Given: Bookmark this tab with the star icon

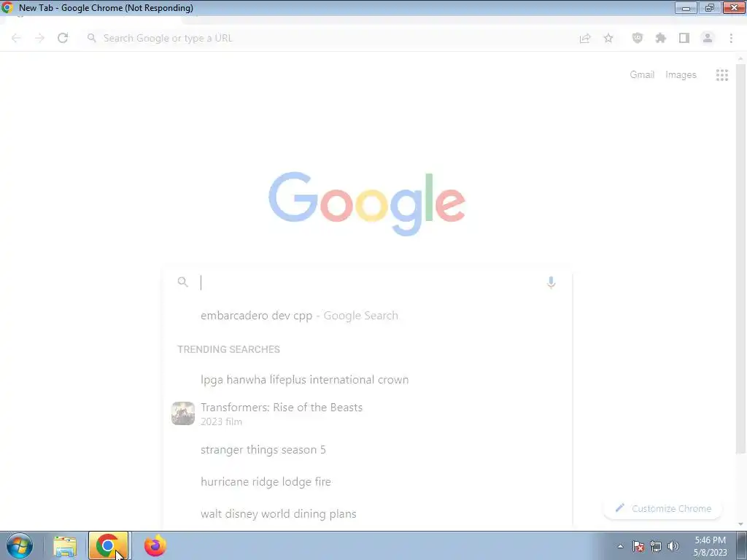Looking at the screenshot, I should pyautogui.click(x=608, y=38).
